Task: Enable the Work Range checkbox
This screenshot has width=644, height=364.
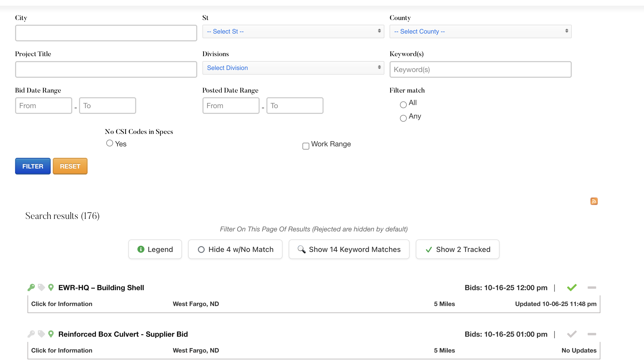Action: [306, 146]
